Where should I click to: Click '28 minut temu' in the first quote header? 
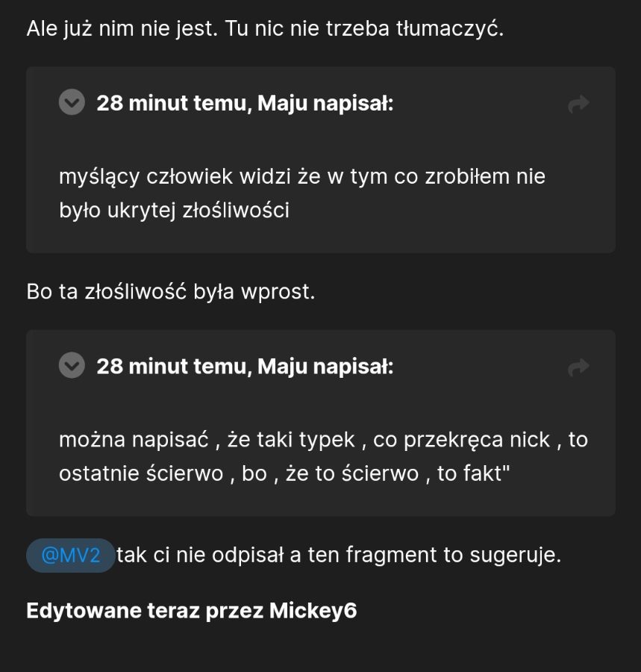[174, 103]
